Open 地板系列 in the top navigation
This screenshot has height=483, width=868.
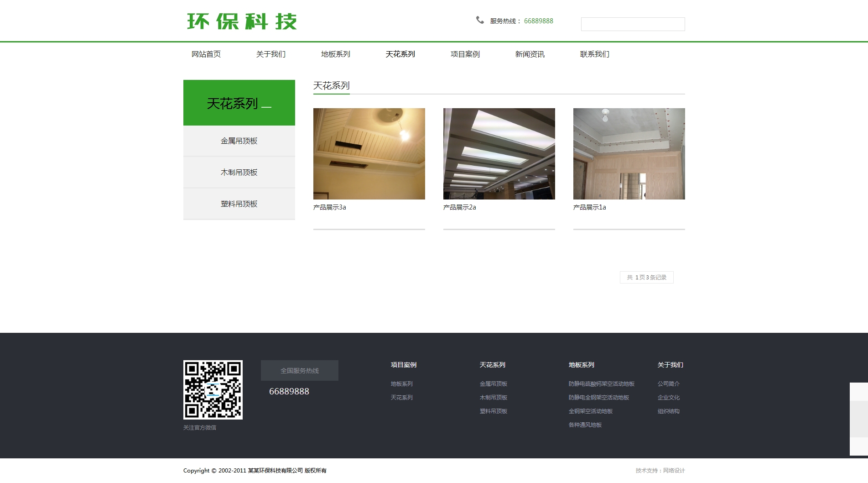[336, 54]
